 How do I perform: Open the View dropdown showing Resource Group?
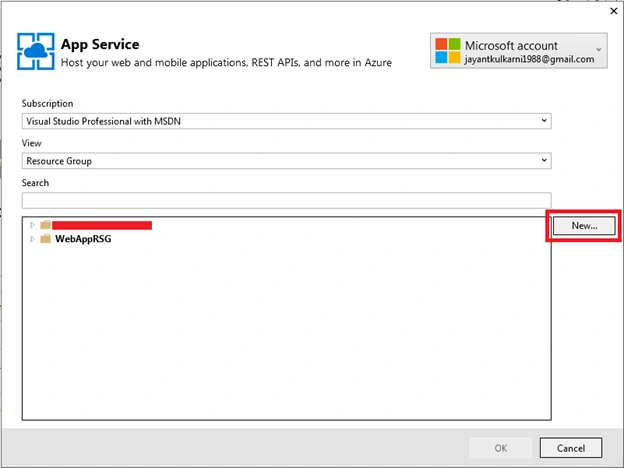coord(287,161)
